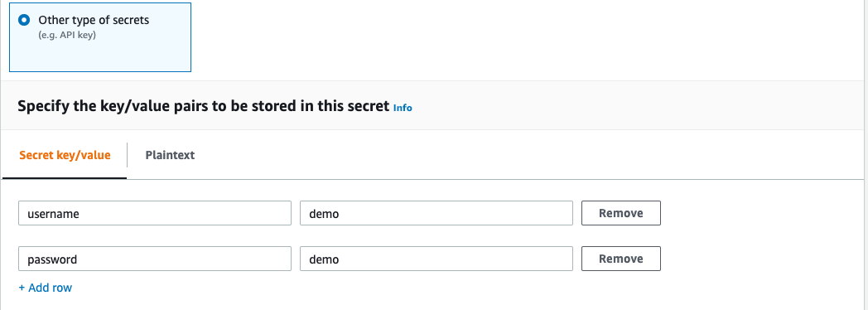This screenshot has width=868, height=310.
Task: Add a new key/value row
Action: click(46, 288)
